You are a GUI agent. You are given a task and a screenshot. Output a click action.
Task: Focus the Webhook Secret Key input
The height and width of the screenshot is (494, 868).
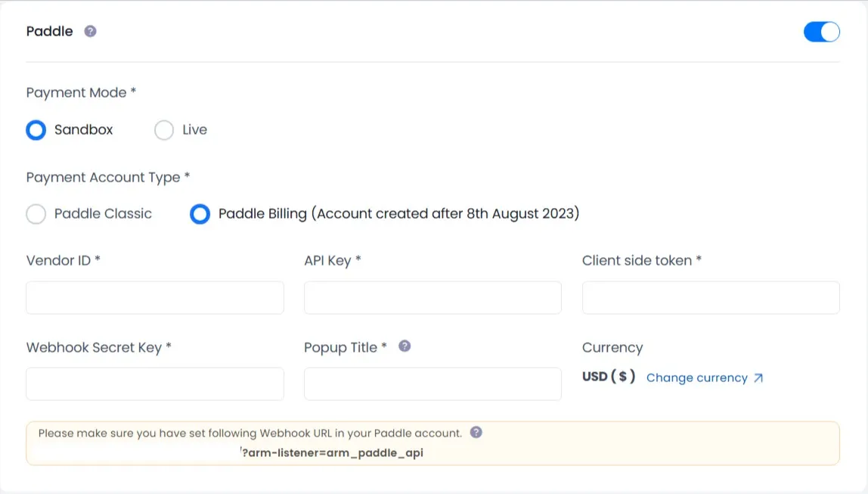pyautogui.click(x=155, y=384)
